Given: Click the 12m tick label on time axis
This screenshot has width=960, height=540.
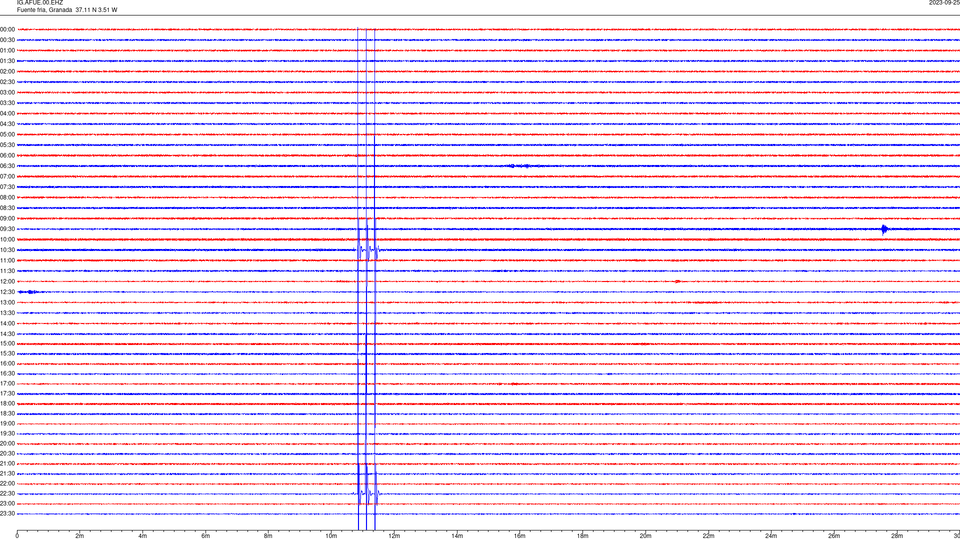Looking at the screenshot, I should [394, 536].
